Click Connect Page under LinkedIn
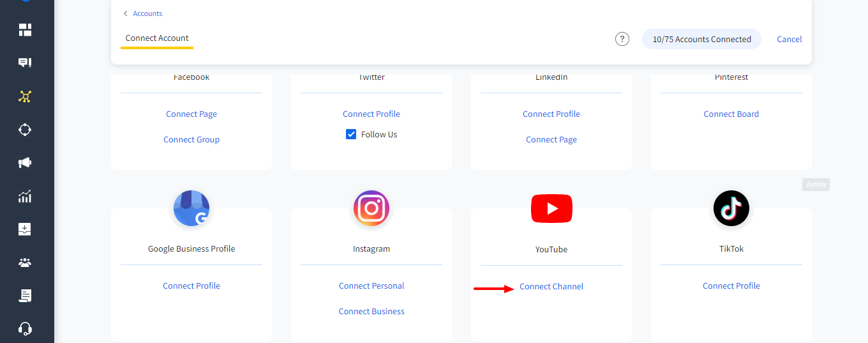The width and height of the screenshot is (868, 343). point(551,139)
